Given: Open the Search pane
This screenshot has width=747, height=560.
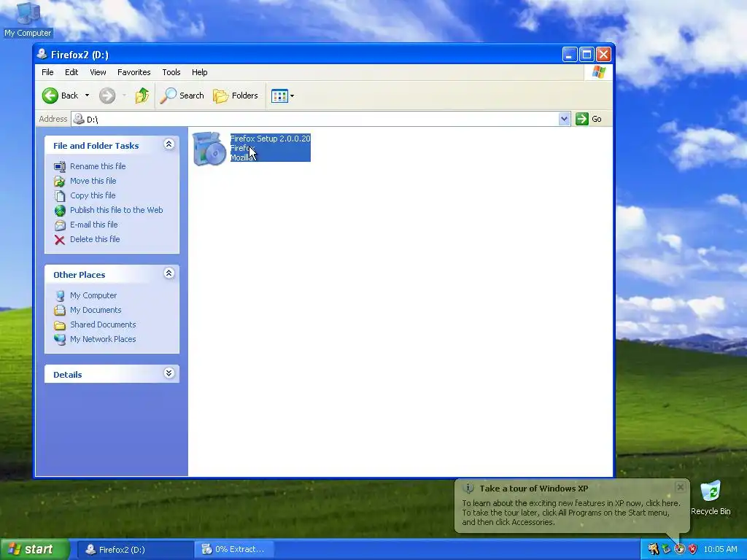Looking at the screenshot, I should [x=182, y=96].
